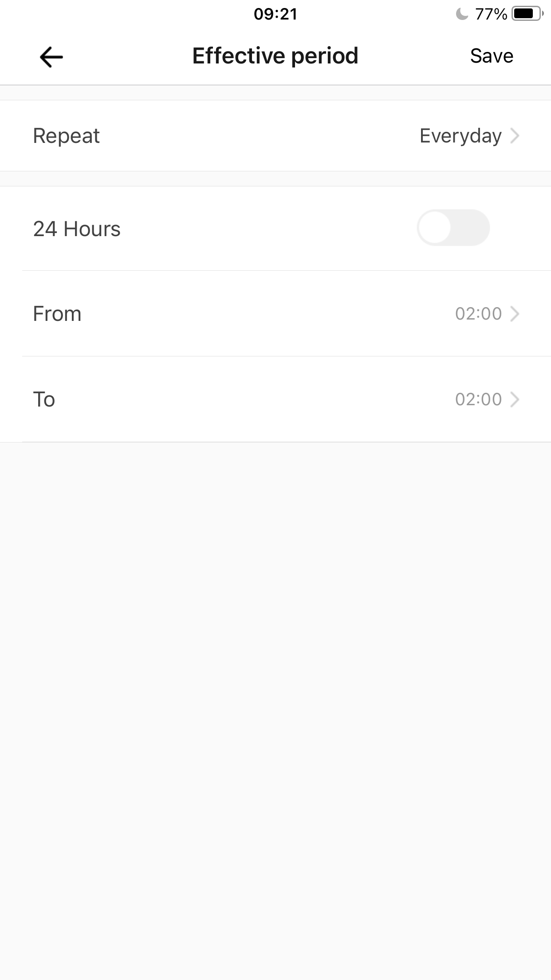Tap the back arrow icon
The image size is (551, 980).
(x=51, y=57)
